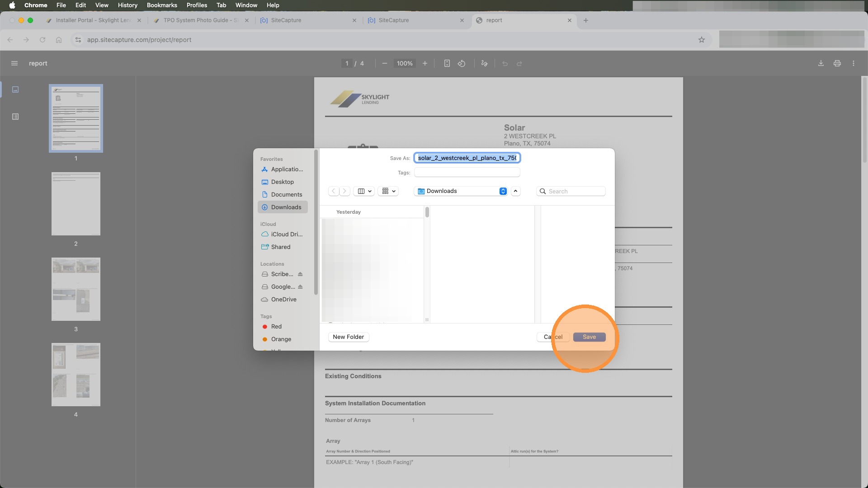Viewport: 868px width, 488px height.
Task: Click the PDF viewer hamburger menu icon
Action: click(14, 63)
